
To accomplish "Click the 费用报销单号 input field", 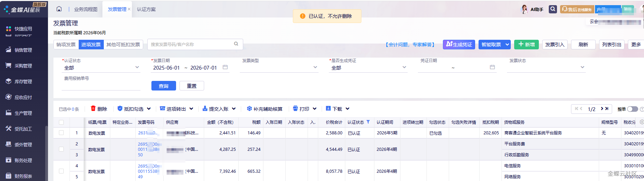I will coord(101,86).
